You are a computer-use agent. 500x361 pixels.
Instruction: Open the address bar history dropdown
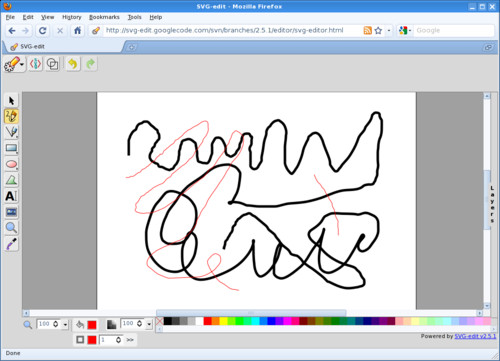coord(389,30)
